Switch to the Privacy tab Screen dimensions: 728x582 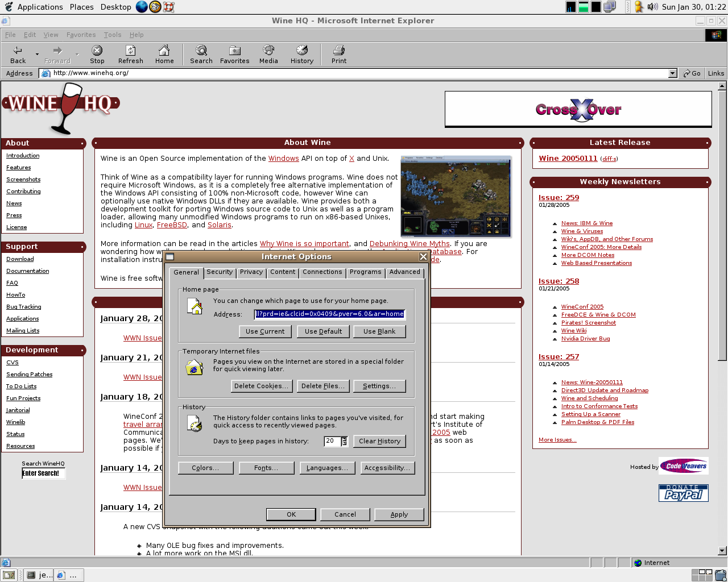tap(251, 272)
